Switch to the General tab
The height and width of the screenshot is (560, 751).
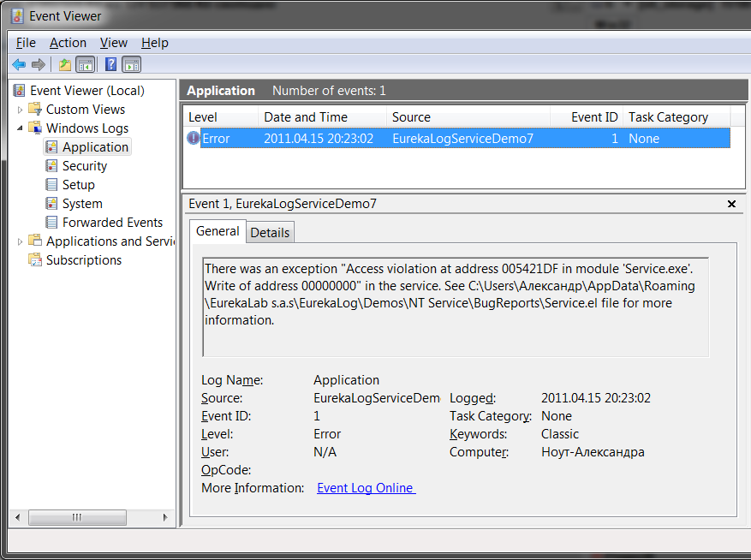(218, 231)
